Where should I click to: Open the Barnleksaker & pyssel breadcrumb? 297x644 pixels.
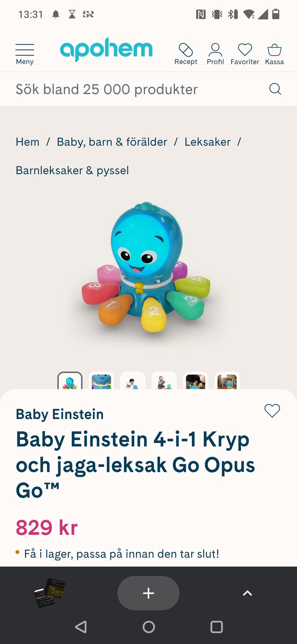(72, 170)
